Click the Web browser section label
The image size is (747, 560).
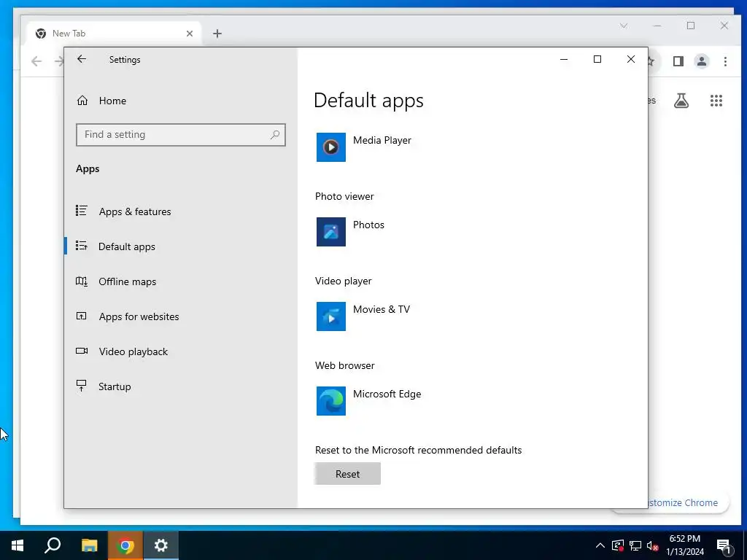click(345, 366)
